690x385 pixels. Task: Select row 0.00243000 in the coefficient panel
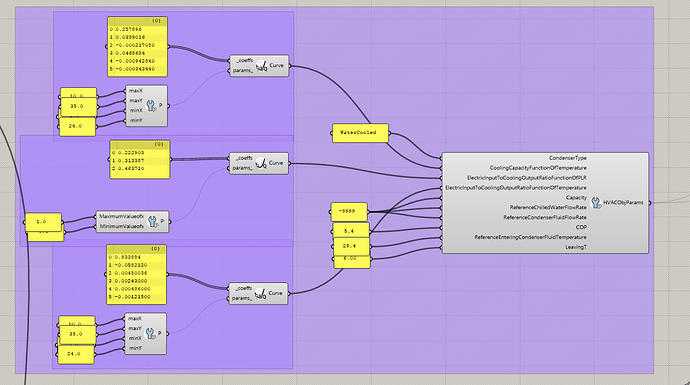pyautogui.click(x=136, y=281)
